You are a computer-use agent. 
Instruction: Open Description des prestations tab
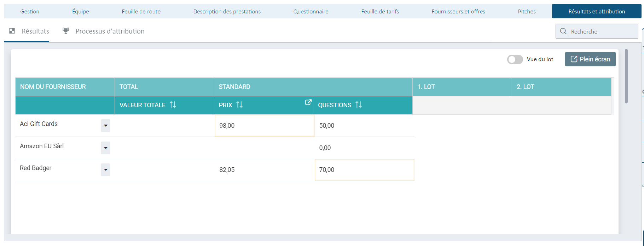pos(227,11)
